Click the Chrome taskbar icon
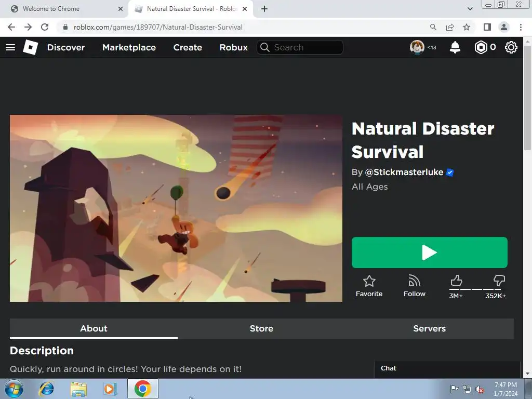The image size is (532, 399). pyautogui.click(x=143, y=389)
